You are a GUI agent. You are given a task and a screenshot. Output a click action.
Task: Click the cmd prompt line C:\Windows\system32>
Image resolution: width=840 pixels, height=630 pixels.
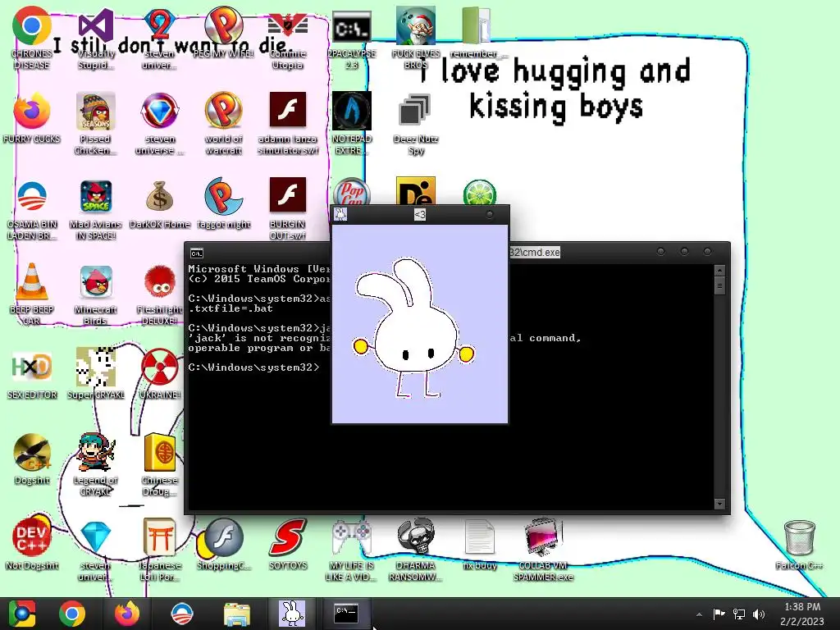point(253,367)
